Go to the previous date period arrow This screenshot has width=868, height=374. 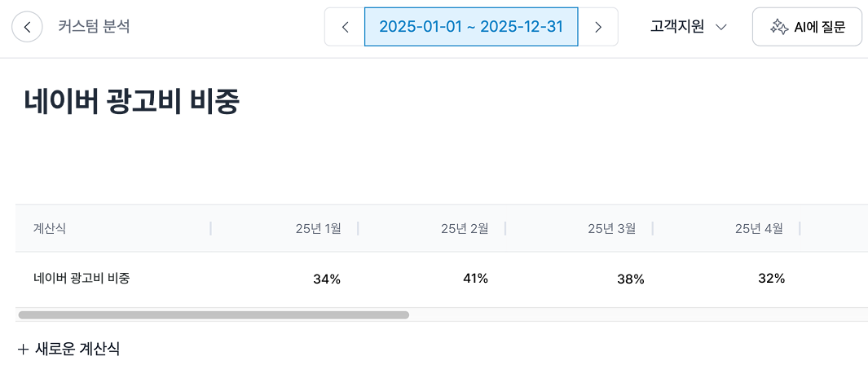pos(345,27)
